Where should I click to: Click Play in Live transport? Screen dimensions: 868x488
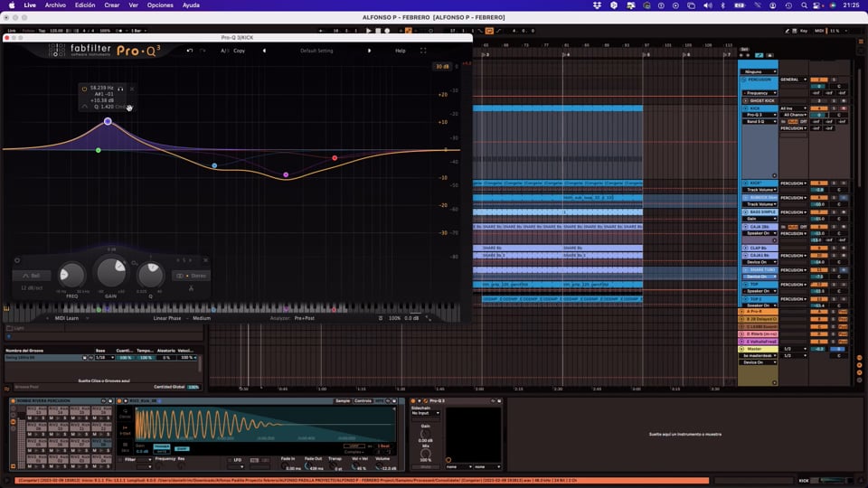click(369, 31)
